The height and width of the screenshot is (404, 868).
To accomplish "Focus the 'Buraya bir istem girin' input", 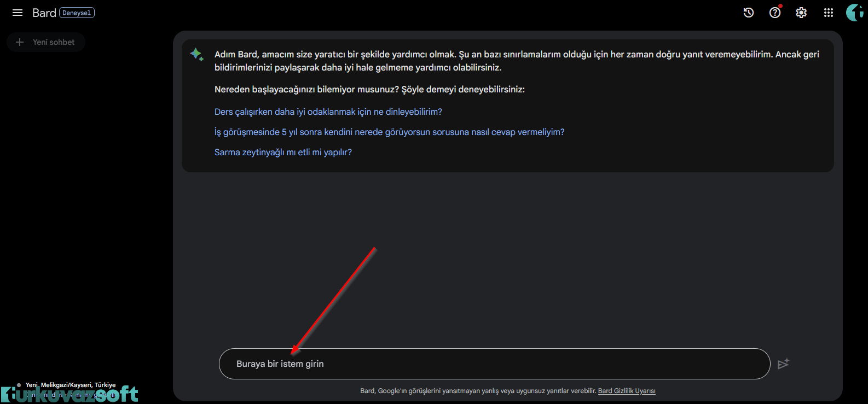I will [495, 364].
